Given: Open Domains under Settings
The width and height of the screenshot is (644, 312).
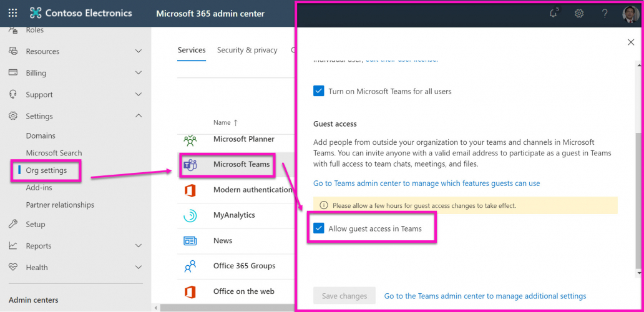Looking at the screenshot, I should (x=41, y=135).
